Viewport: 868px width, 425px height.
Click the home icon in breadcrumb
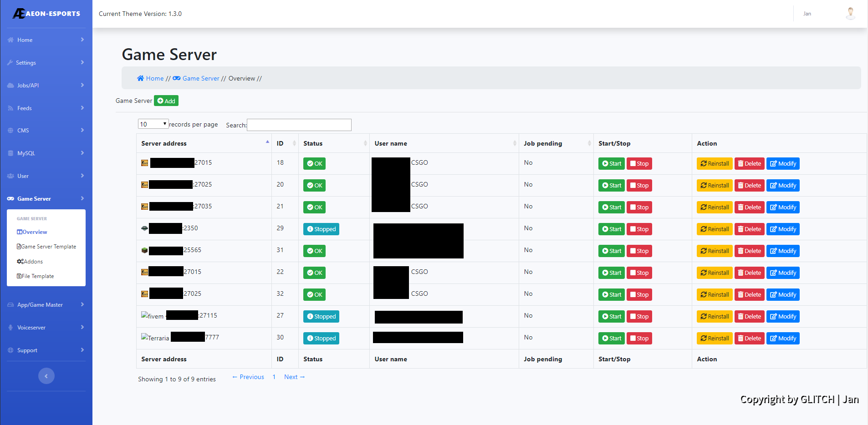[140, 78]
